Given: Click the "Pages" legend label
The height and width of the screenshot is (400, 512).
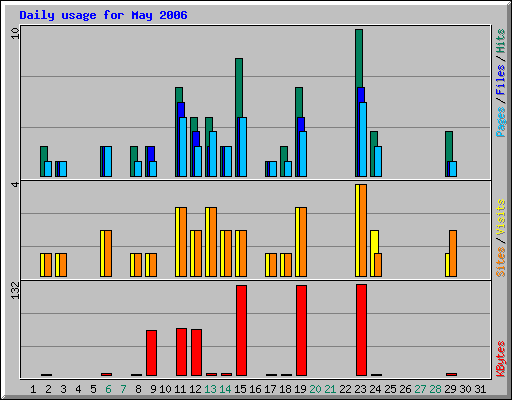Looking at the screenshot, I should [500, 122].
